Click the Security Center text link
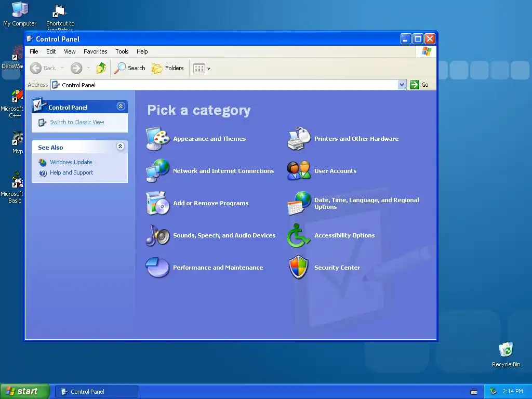This screenshot has width=532, height=399. click(x=337, y=268)
